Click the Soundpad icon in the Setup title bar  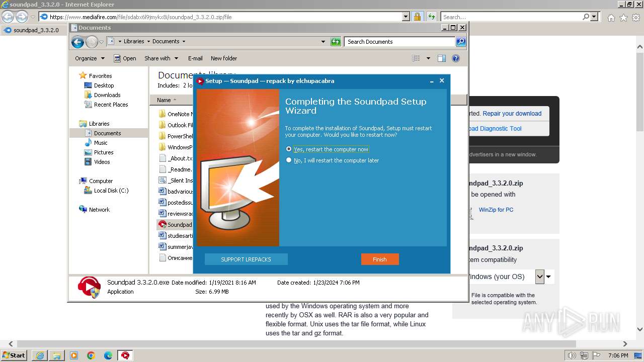coord(200,81)
